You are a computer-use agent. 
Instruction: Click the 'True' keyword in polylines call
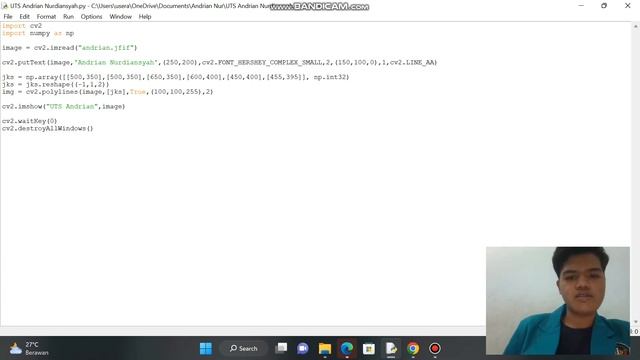tap(138, 92)
